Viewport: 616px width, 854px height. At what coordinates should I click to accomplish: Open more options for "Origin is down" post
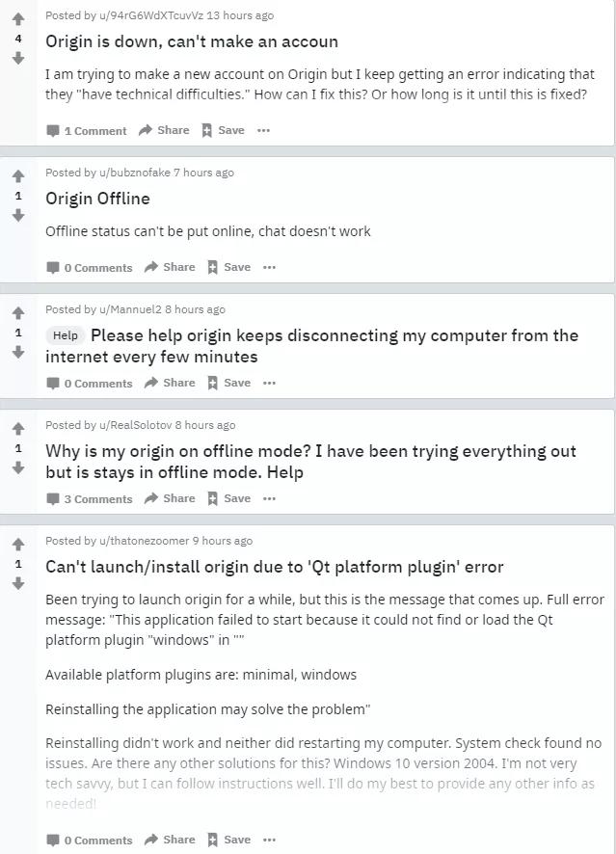pyautogui.click(x=263, y=130)
